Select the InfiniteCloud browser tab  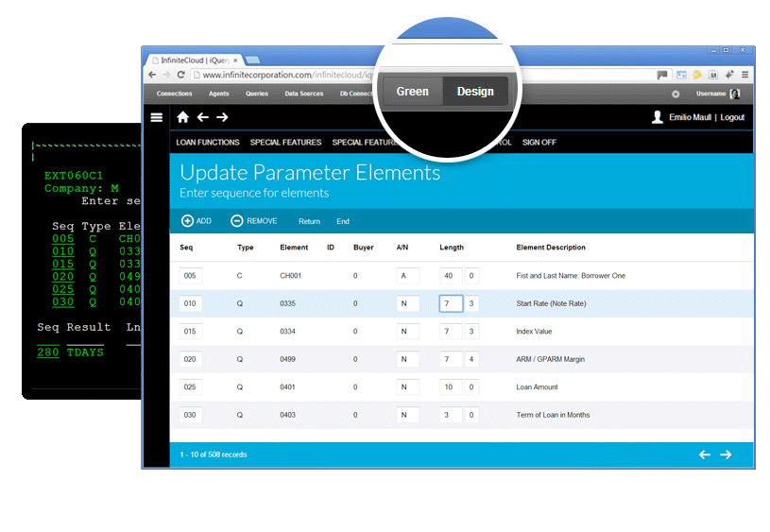[x=195, y=60]
